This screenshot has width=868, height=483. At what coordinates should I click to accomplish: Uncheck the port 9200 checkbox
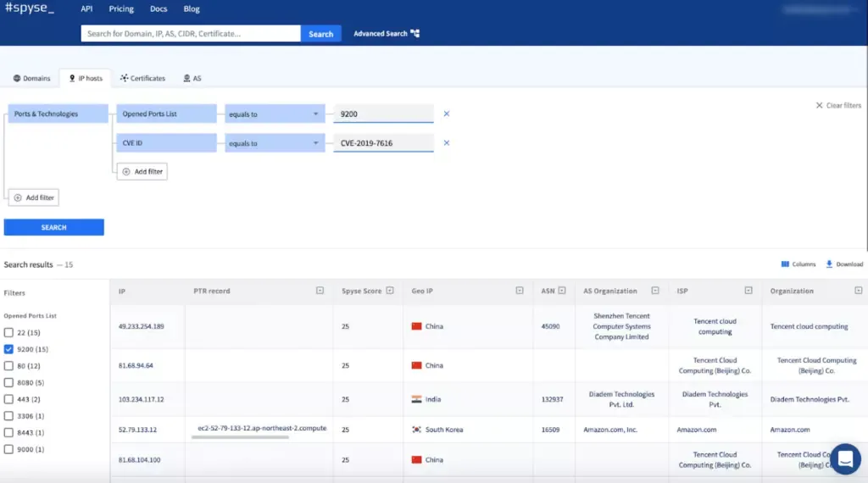[x=8, y=349]
